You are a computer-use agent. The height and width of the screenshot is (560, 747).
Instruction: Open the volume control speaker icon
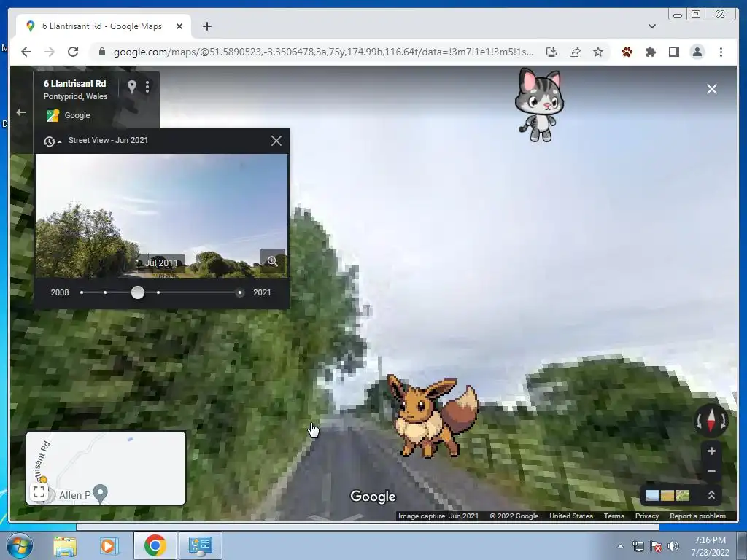673,547
